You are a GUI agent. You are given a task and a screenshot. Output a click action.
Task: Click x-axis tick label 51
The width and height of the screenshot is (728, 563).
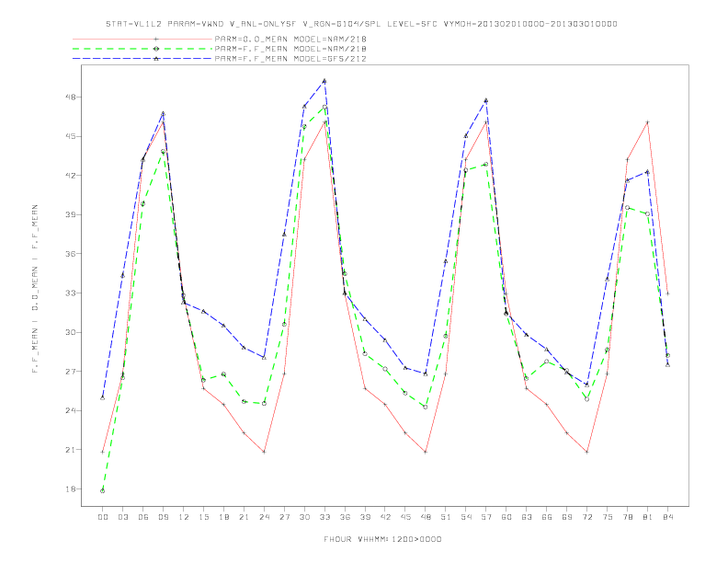pos(446,517)
